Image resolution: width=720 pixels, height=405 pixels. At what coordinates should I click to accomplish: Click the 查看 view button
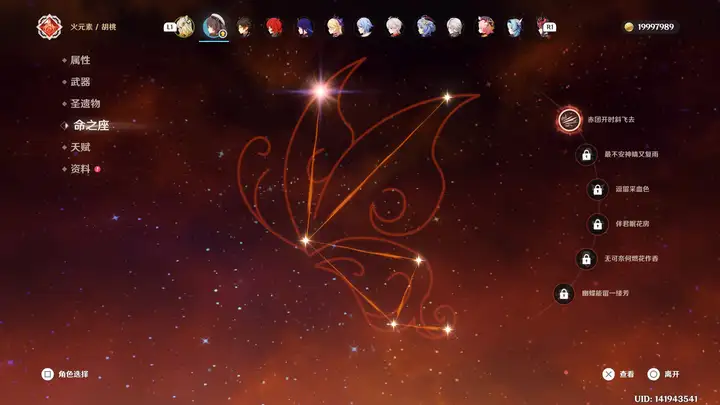tap(618, 374)
